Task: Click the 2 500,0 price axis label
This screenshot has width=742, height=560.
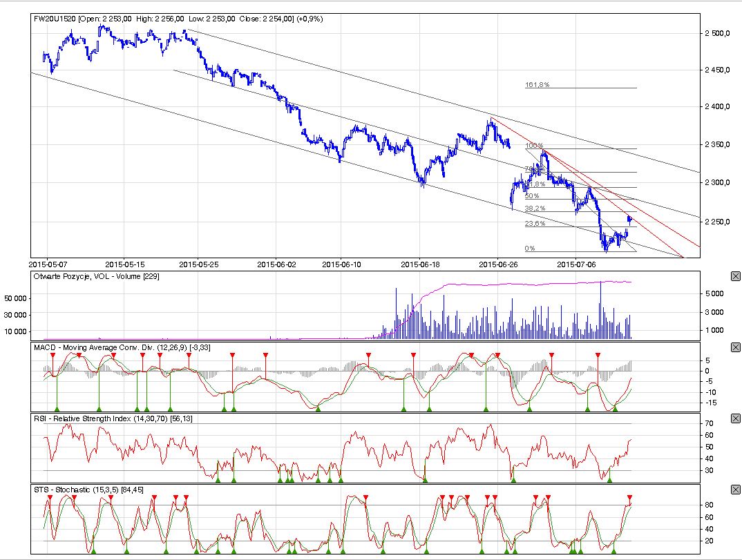Action: pos(717,34)
